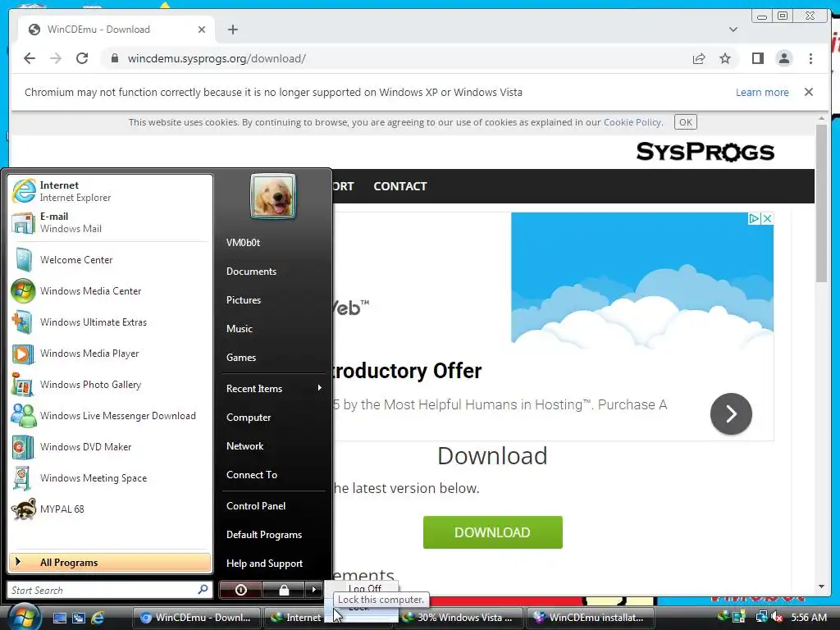Open Connect To
Viewport: 840px width, 630px height.
(x=252, y=475)
